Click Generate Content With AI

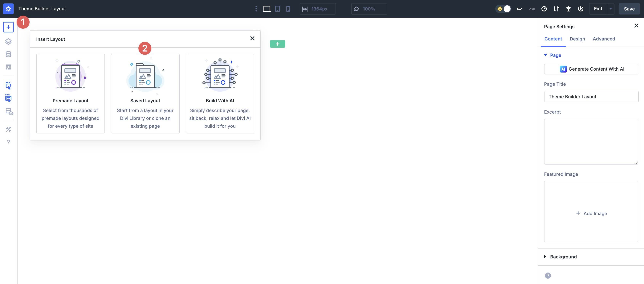pos(591,69)
